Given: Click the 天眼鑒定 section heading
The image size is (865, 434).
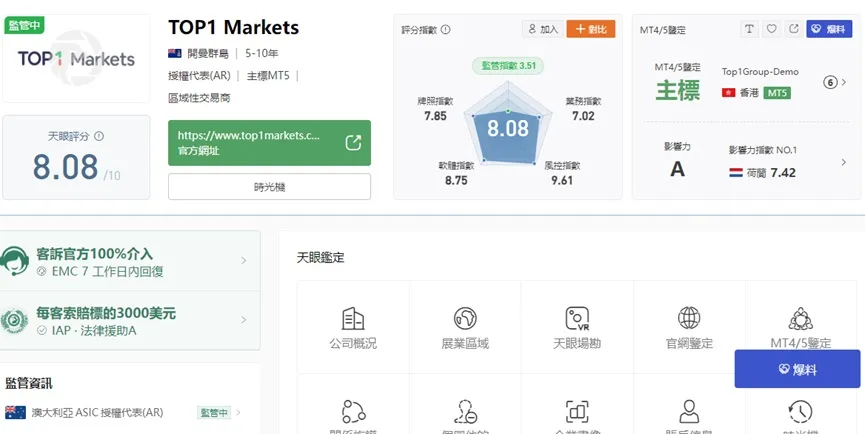Looking at the screenshot, I should (x=321, y=257).
